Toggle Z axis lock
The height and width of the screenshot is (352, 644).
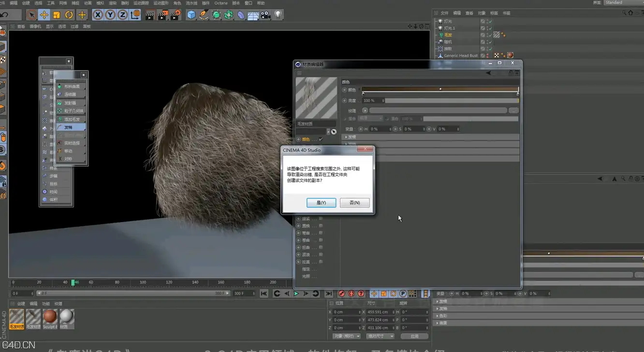[x=123, y=15]
